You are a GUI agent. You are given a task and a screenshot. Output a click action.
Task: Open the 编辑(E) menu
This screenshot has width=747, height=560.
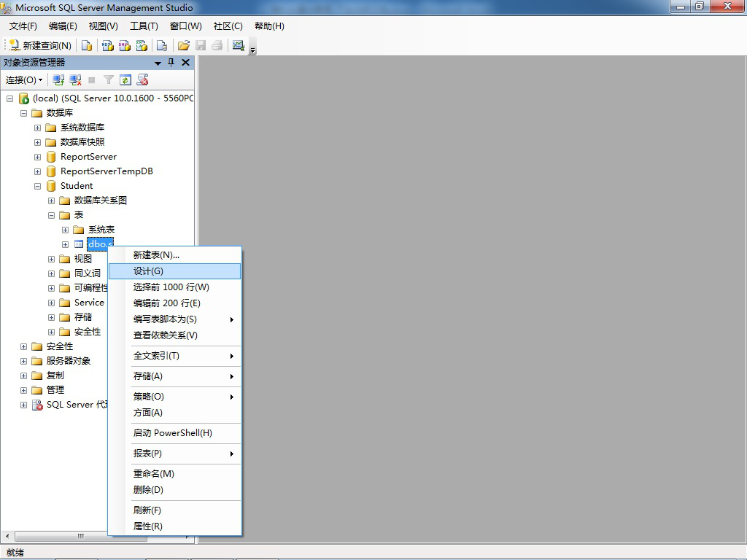point(63,26)
